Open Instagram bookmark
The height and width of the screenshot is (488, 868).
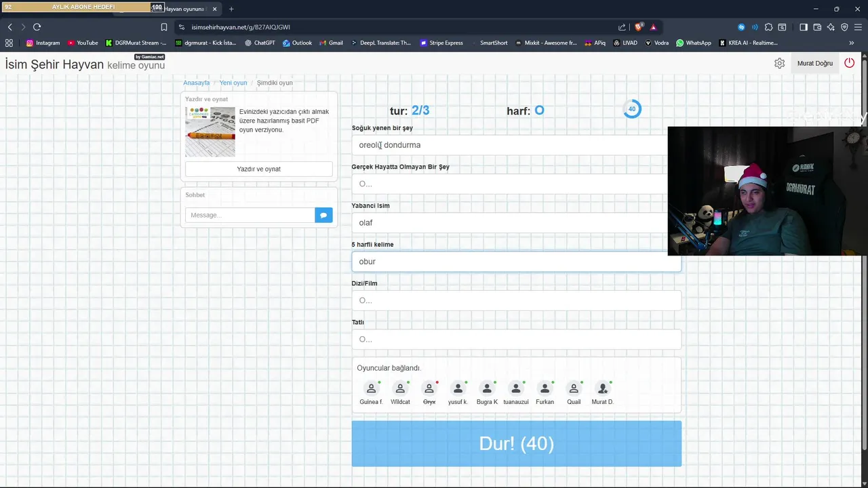(43, 43)
